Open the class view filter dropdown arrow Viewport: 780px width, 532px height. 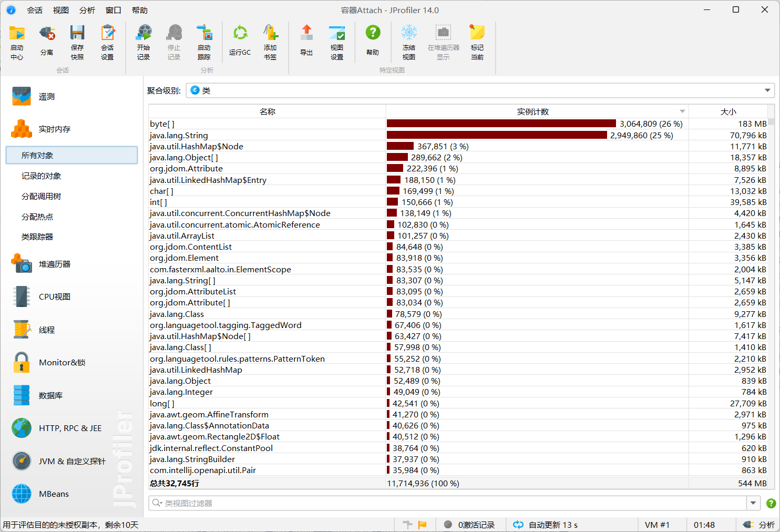pyautogui.click(x=753, y=503)
